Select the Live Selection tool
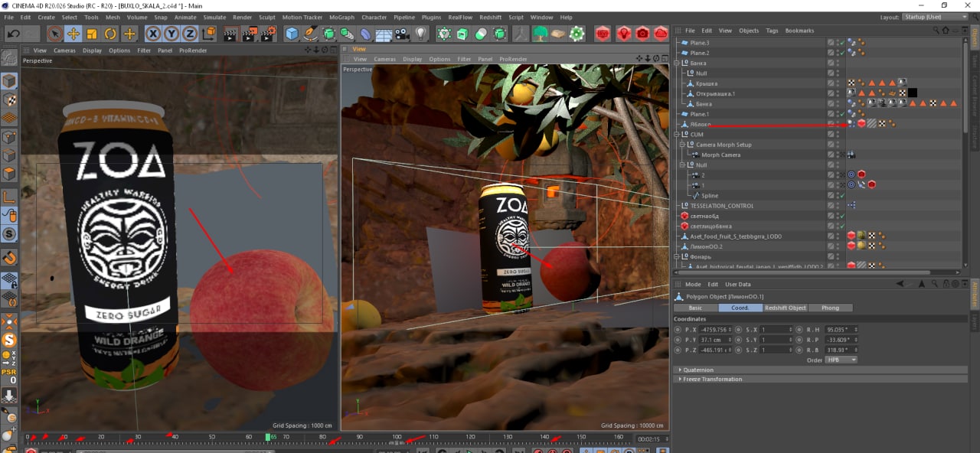This screenshot has height=453, width=980. pos(54,34)
